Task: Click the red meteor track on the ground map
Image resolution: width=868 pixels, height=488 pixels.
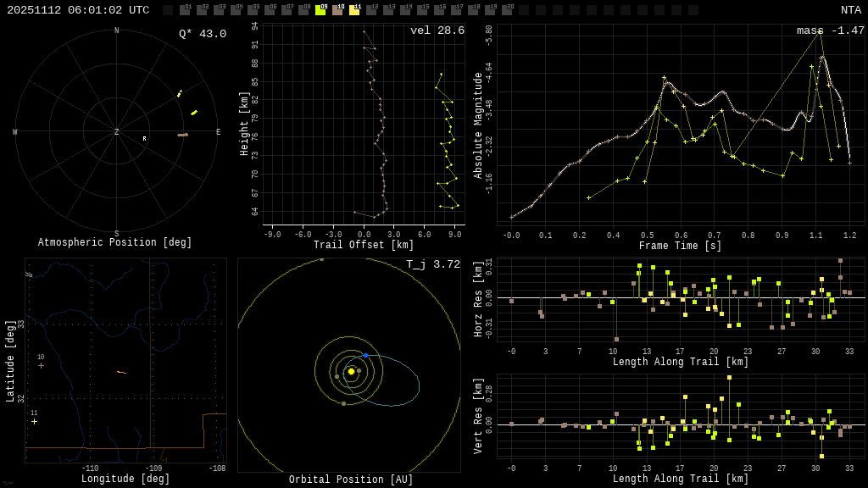Action: pyautogui.click(x=121, y=372)
